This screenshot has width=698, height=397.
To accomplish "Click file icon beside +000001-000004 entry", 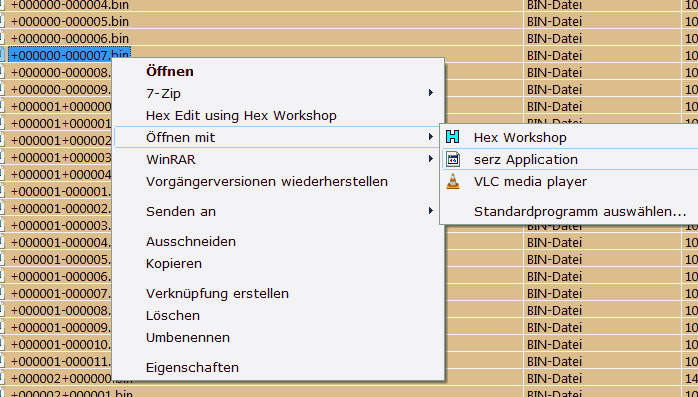I will pos(2,243).
